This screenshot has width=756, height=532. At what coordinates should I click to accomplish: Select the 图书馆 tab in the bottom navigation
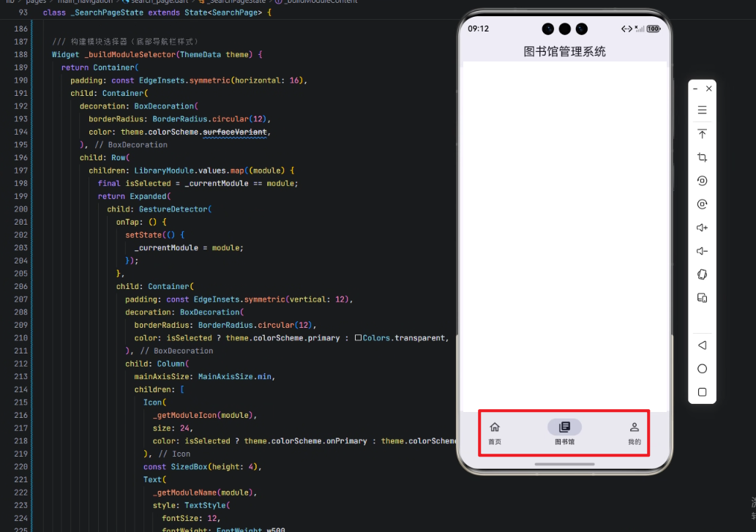pyautogui.click(x=564, y=432)
